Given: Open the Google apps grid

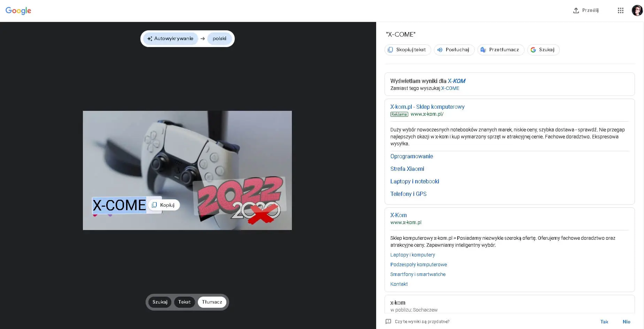Looking at the screenshot, I should [x=620, y=10].
